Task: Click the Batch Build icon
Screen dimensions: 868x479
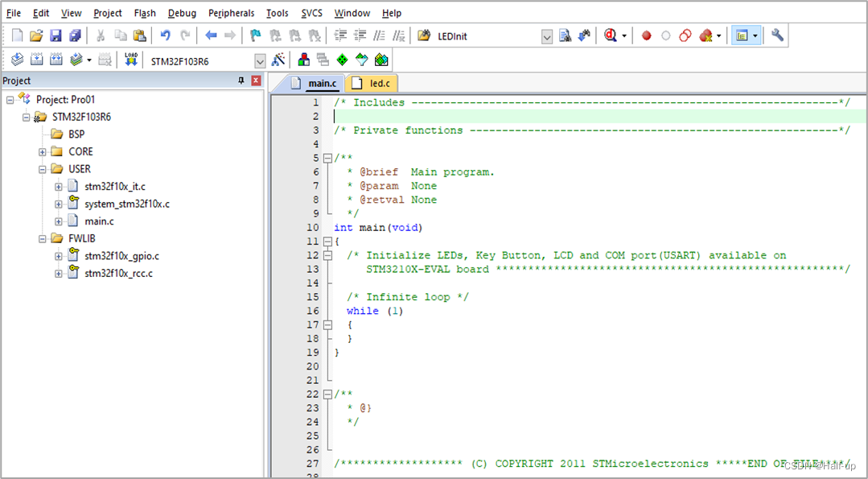Action: [76, 60]
